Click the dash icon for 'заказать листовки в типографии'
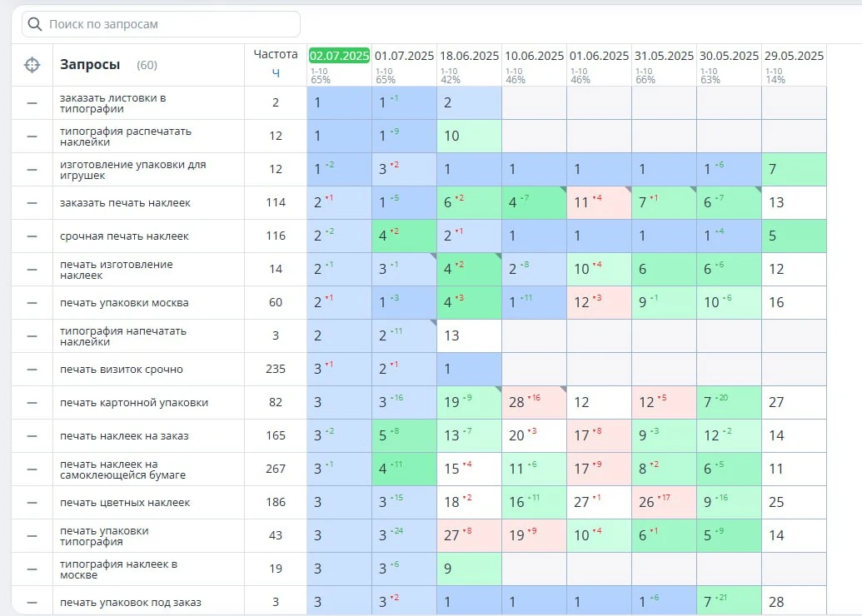The image size is (862, 616). click(32, 102)
